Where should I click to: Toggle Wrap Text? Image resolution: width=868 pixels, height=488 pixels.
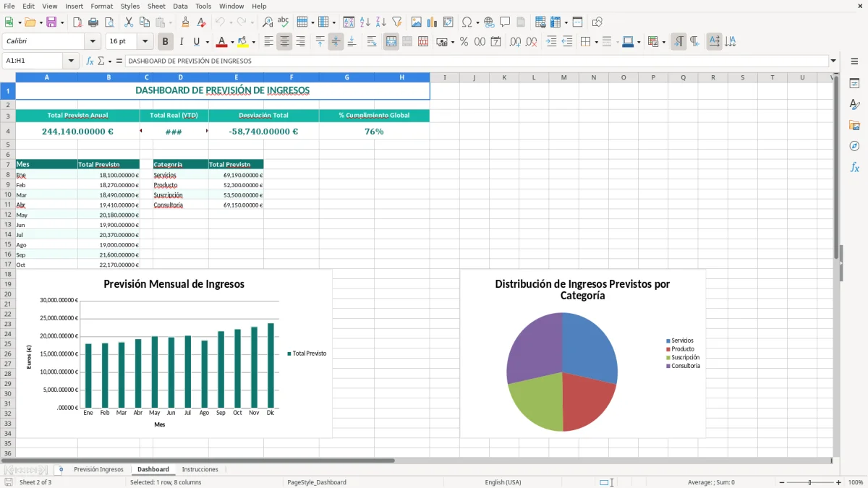click(372, 42)
